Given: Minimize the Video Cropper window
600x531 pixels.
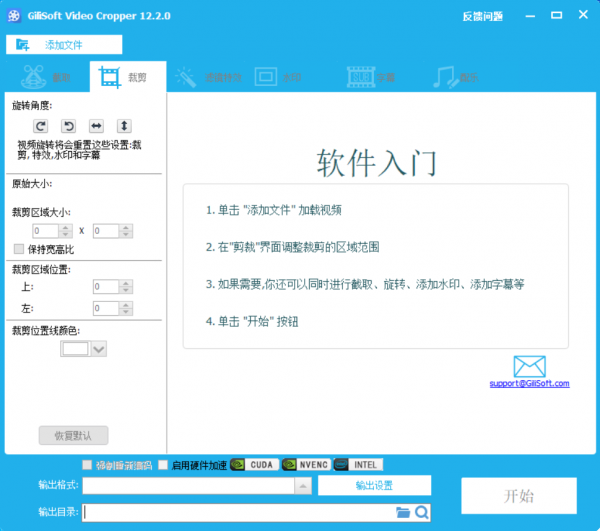Looking at the screenshot, I should coord(530,16).
